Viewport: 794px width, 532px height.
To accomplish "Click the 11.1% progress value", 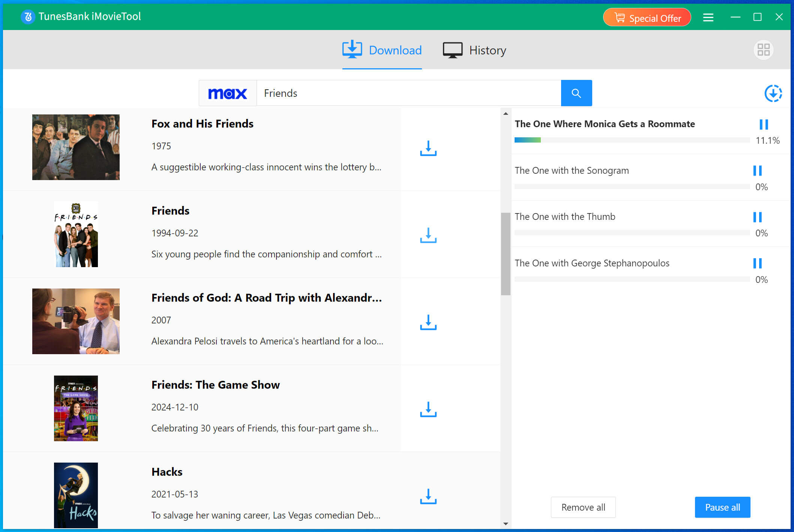I will click(x=767, y=140).
